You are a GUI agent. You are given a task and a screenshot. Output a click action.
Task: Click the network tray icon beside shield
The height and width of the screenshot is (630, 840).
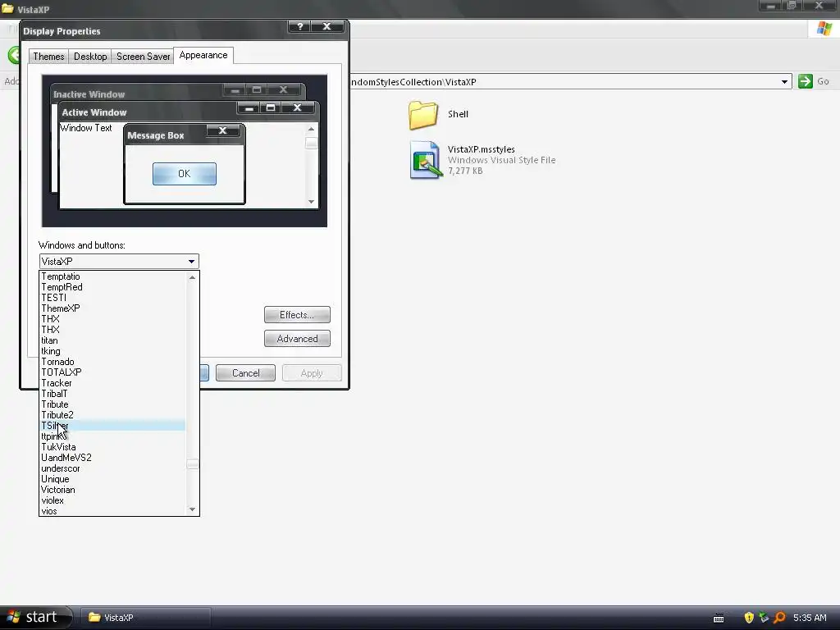pyautogui.click(x=764, y=617)
